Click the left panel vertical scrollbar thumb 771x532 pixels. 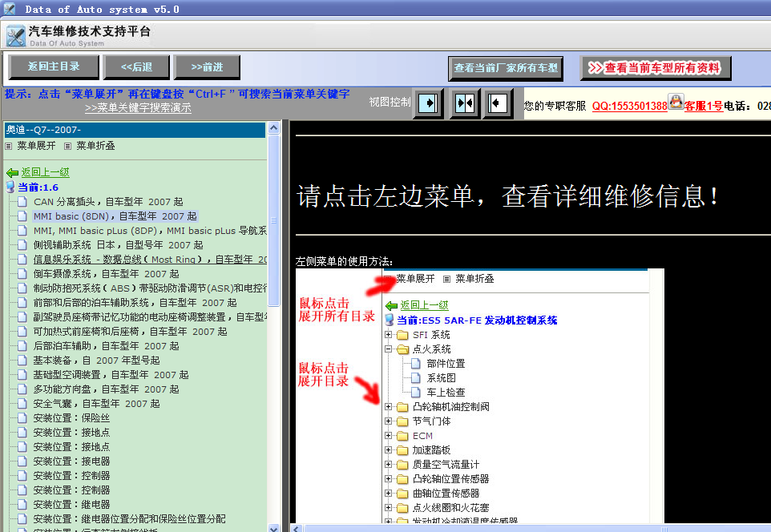(x=274, y=220)
